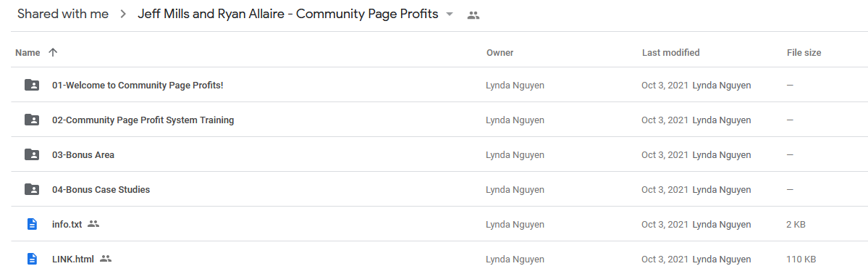Click the shared people icon next to LINK.html
The image size is (868, 274).
point(106,259)
